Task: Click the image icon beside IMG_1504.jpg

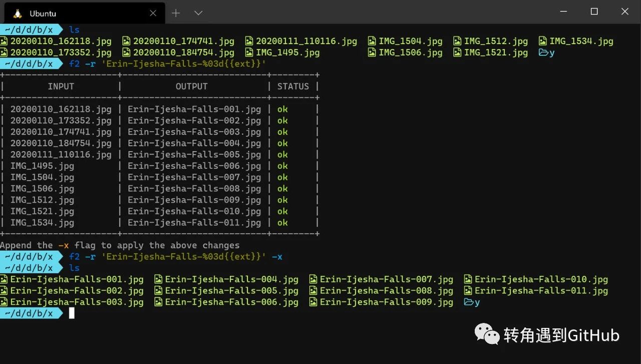Action: [372, 41]
